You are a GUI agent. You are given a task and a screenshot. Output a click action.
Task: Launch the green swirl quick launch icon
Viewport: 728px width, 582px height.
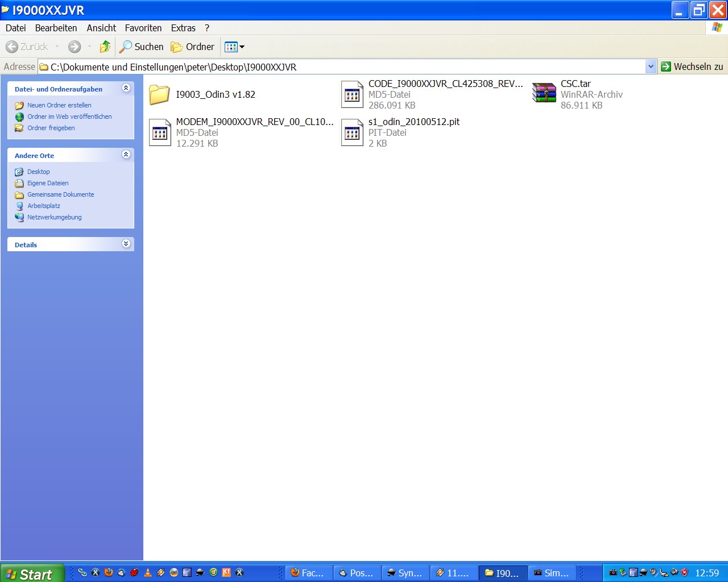[213, 572]
